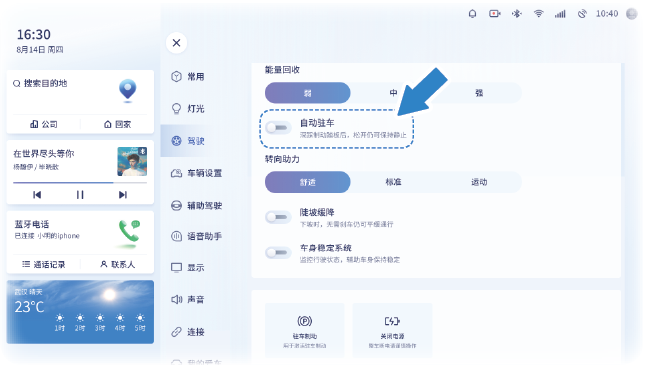Image resolution: width=646 pixels, height=380 pixels.
Task: Click the 关闭电源 power off tile
Action: click(392, 330)
